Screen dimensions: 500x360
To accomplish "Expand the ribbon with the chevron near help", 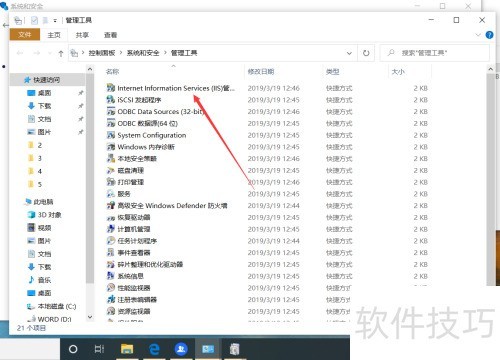I will pos(478,35).
